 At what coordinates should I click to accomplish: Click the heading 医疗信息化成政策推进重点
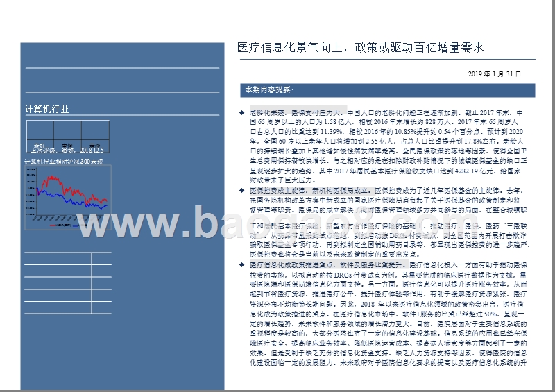click(x=293, y=265)
